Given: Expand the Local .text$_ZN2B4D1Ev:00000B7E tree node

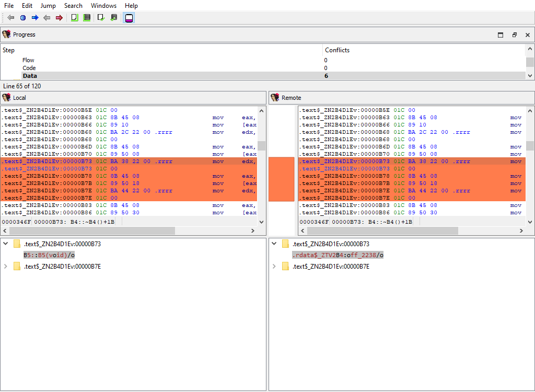Looking at the screenshot, I should point(6,267).
